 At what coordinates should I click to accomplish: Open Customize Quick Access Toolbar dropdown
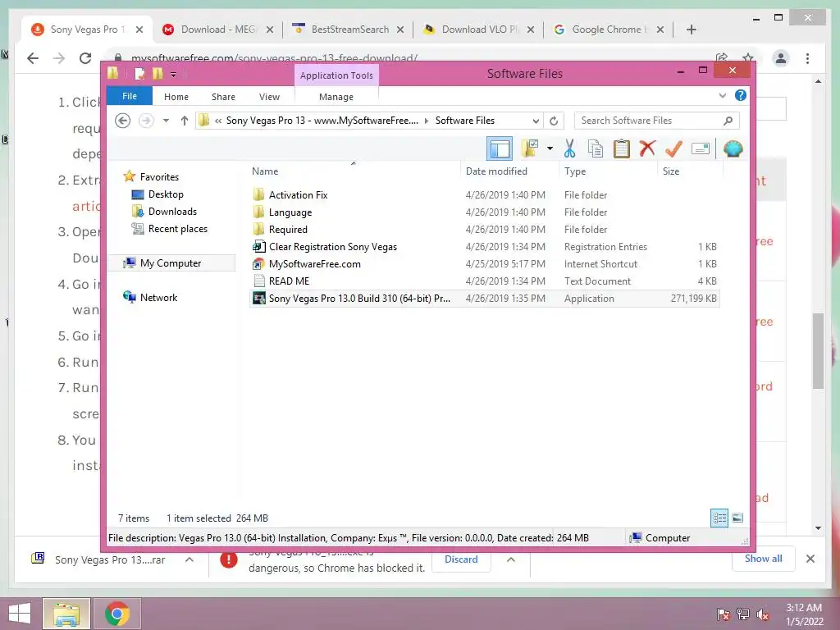(174, 75)
